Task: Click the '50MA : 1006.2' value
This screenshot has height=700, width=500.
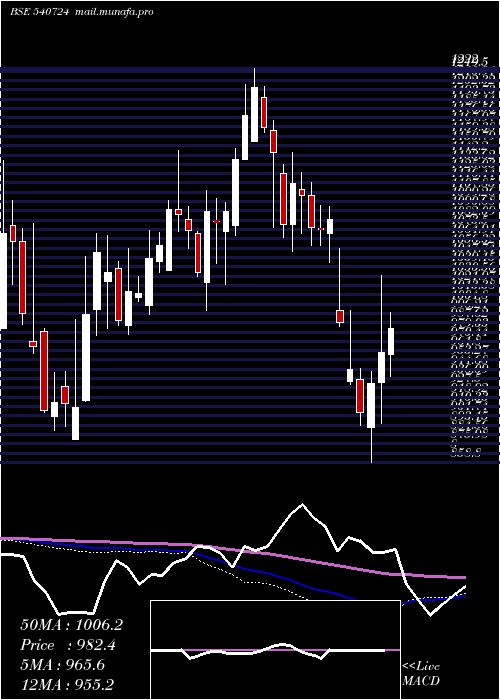Action: (71, 625)
